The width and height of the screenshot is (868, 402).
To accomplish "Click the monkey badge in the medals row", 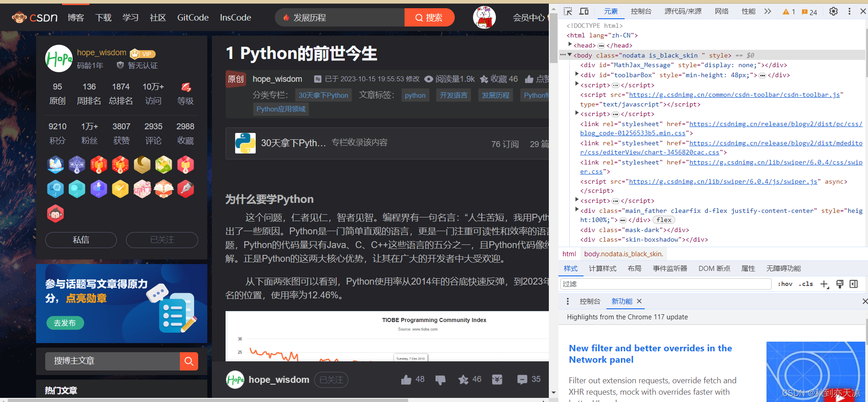I will point(56,213).
